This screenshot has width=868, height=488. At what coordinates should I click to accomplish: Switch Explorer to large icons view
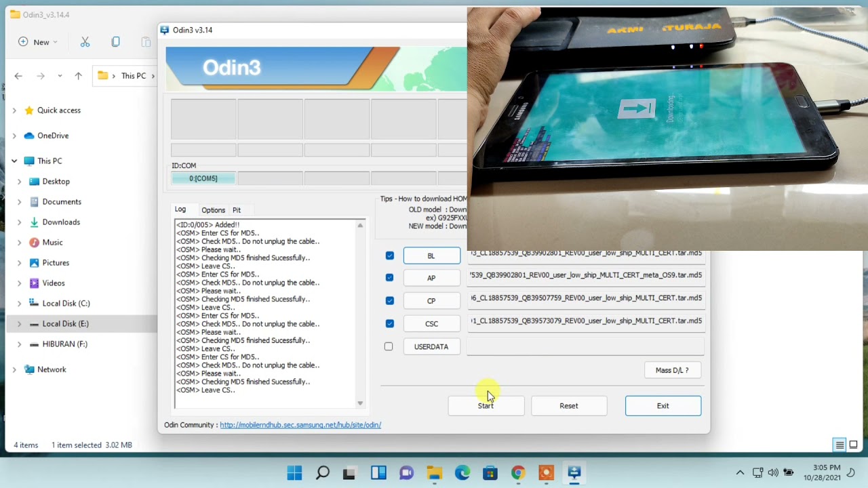pos(854,445)
